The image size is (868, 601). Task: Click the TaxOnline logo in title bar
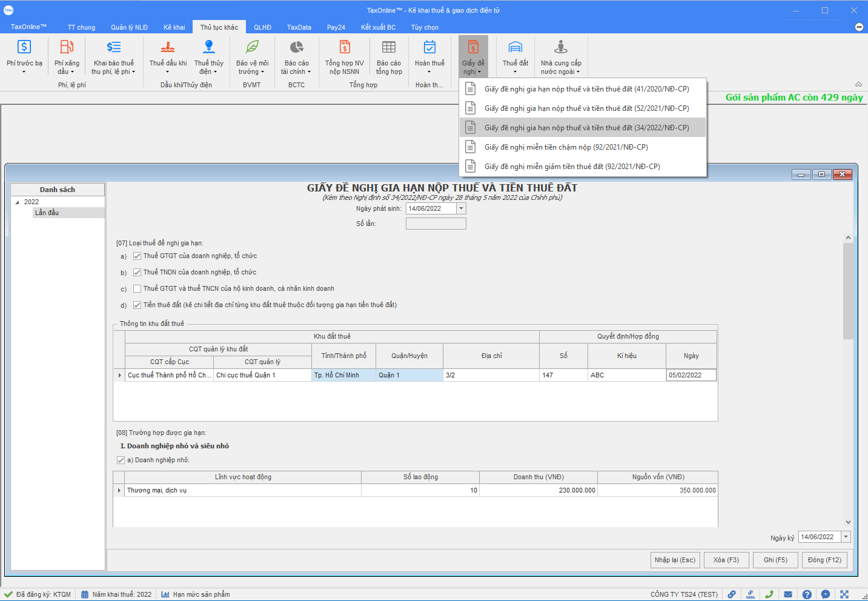(8, 10)
